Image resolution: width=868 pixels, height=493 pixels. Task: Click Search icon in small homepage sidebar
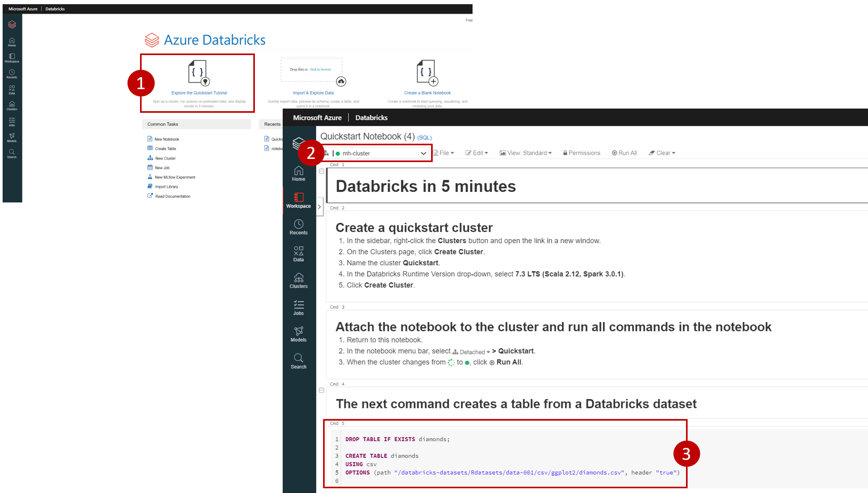coord(12,153)
